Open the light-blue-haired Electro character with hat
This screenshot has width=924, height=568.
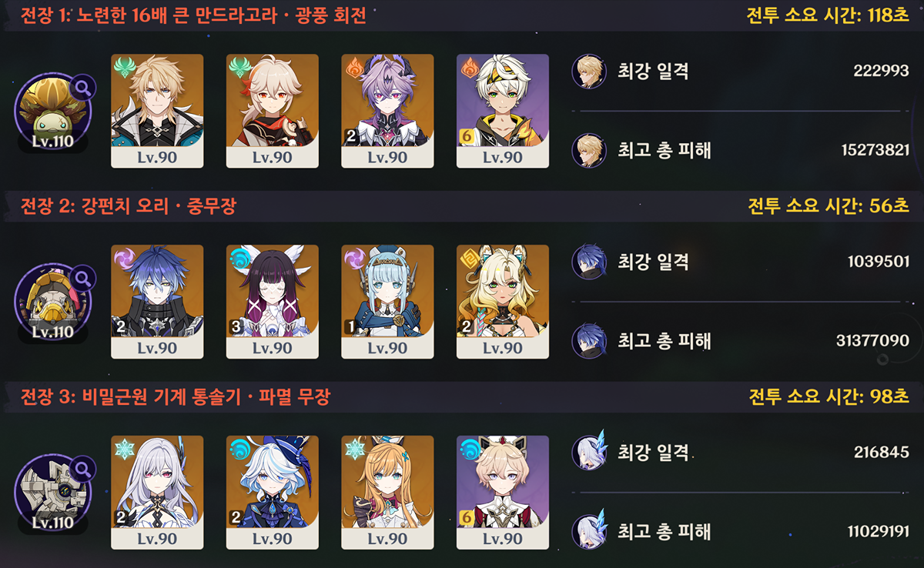387,302
